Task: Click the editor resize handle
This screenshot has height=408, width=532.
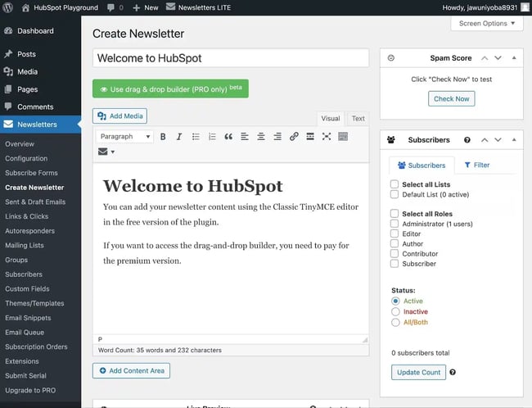Action: coord(365,339)
